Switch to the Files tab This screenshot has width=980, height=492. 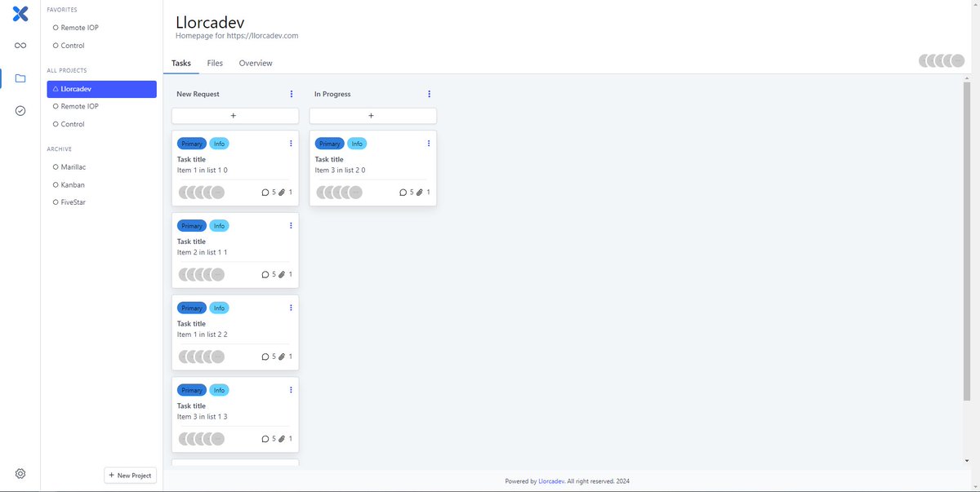(215, 63)
